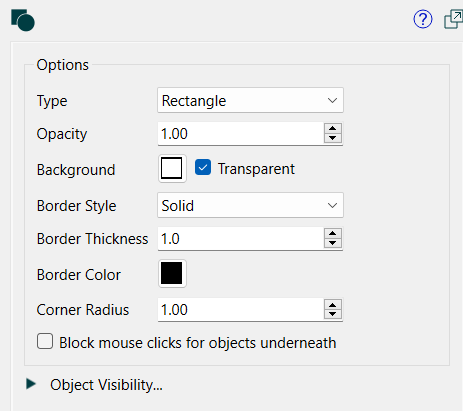Open help with the question mark icon
This screenshot has width=463, height=411.
point(423,19)
